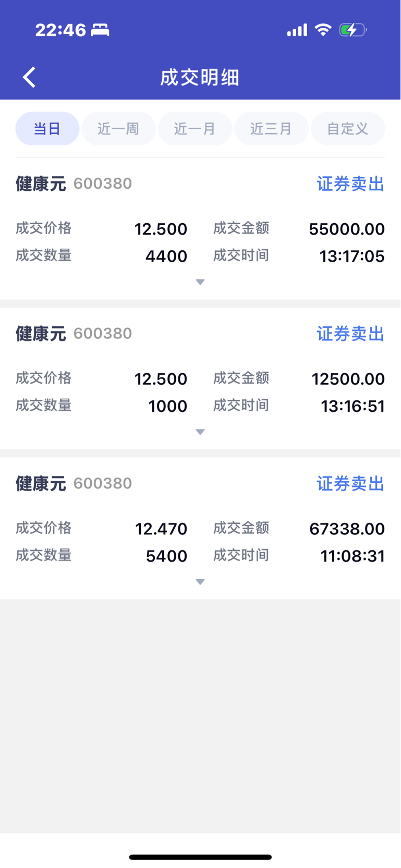The image size is (401, 868).
Task: Tap the home indicator bar
Action: (200, 857)
